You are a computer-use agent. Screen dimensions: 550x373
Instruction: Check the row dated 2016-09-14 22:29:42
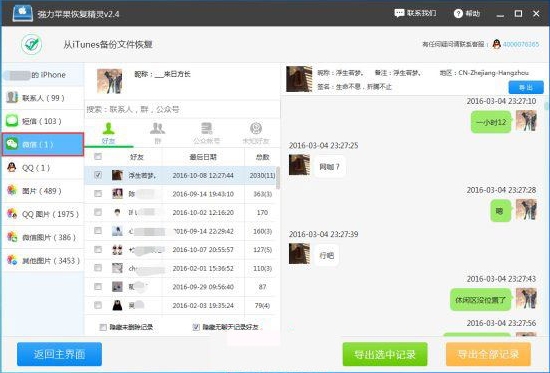click(98, 231)
